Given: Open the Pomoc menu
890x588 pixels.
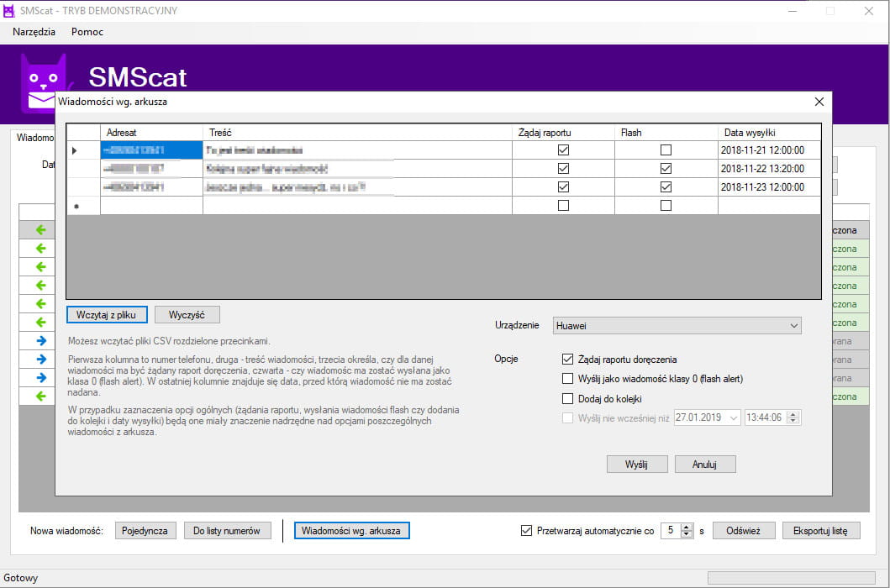Looking at the screenshot, I should click(87, 32).
